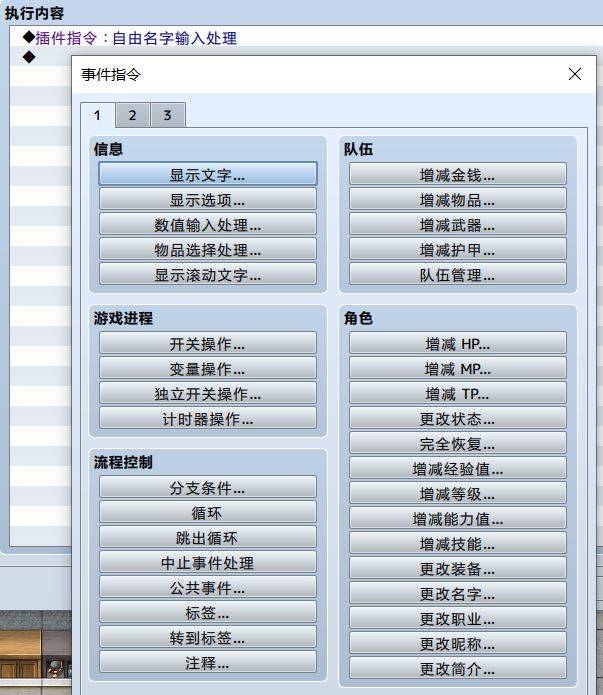Select 增减 HP... command
Viewport: 603px width, 695px height.
click(458, 344)
